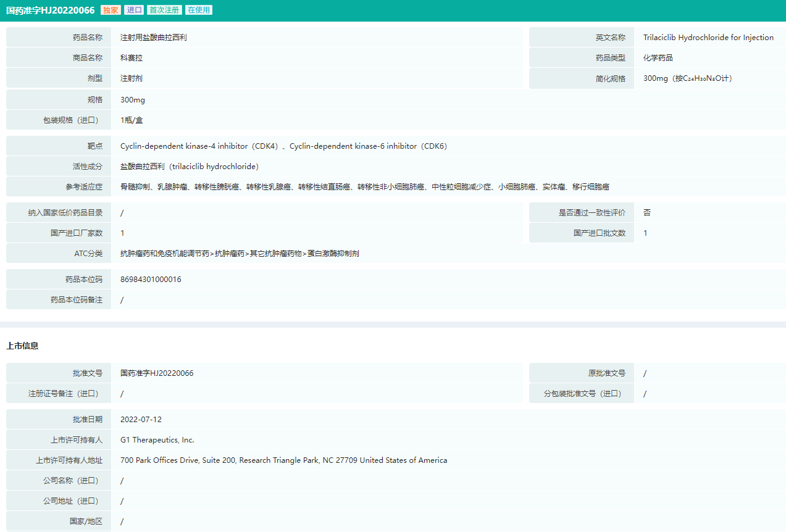786x532 pixels.
Task: Click the 原批准文号 field label
Action: click(x=607, y=373)
